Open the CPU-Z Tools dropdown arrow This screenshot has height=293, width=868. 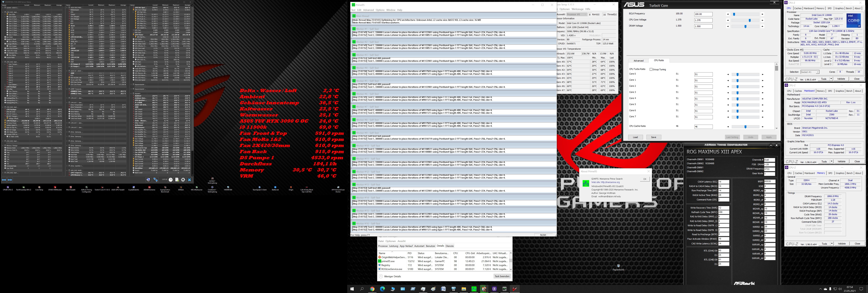click(x=831, y=79)
